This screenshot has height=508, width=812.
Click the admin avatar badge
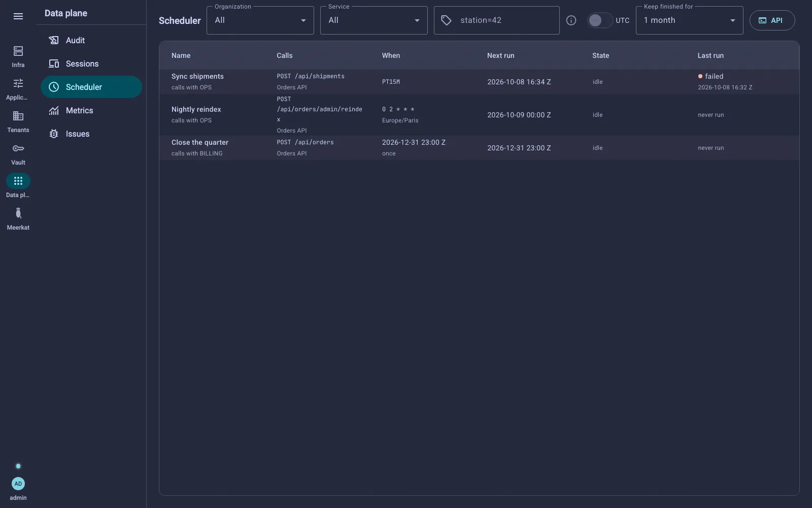click(18, 484)
